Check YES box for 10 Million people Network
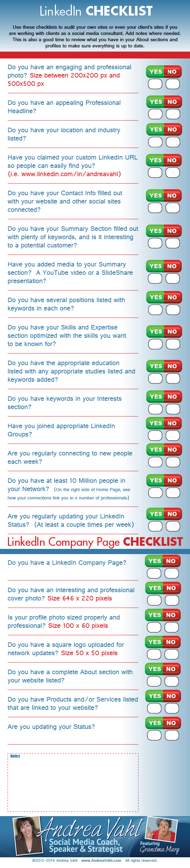This screenshot has height=868, width=190. click(155, 492)
